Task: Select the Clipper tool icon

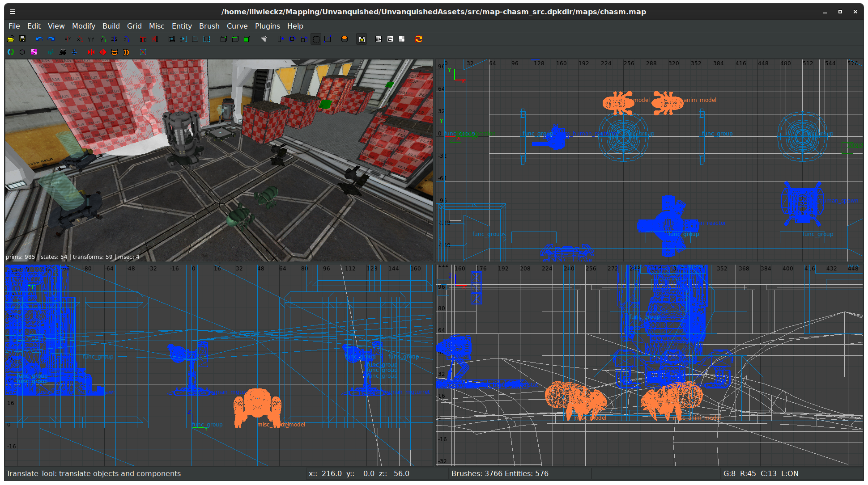Action: pyautogui.click(x=328, y=39)
